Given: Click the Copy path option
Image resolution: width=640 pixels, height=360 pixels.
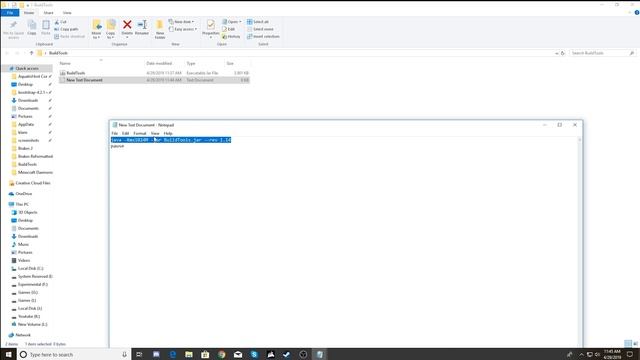Looking at the screenshot, I should (x=66, y=29).
